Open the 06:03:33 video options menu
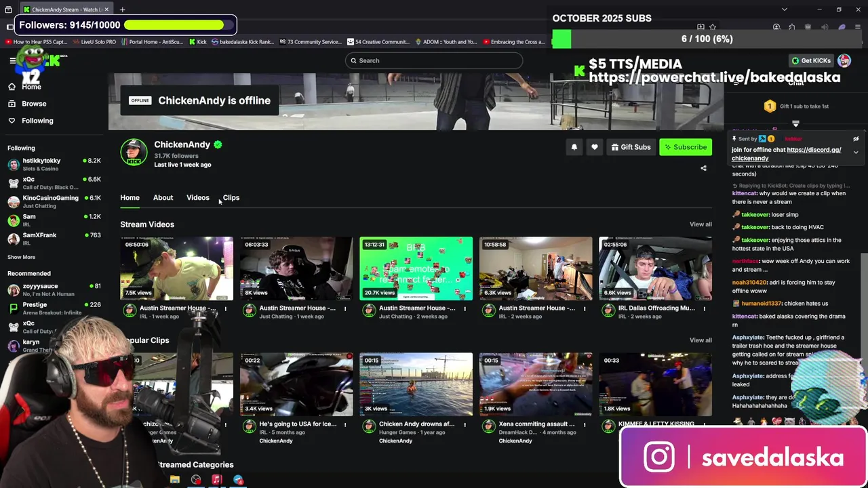Viewport: 868px width, 488px height. [x=345, y=309]
